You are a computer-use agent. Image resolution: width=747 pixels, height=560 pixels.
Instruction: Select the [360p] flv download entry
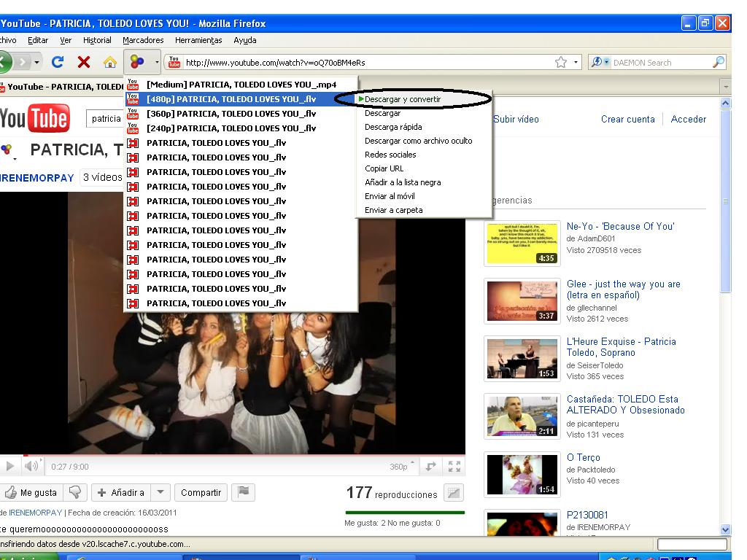tap(241, 114)
